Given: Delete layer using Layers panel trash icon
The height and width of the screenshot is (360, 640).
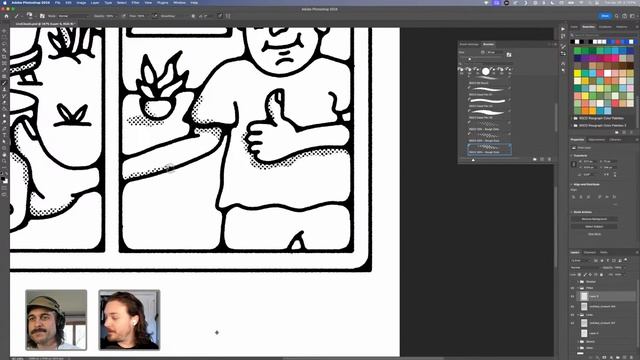Looking at the screenshot, I should tap(631, 358).
